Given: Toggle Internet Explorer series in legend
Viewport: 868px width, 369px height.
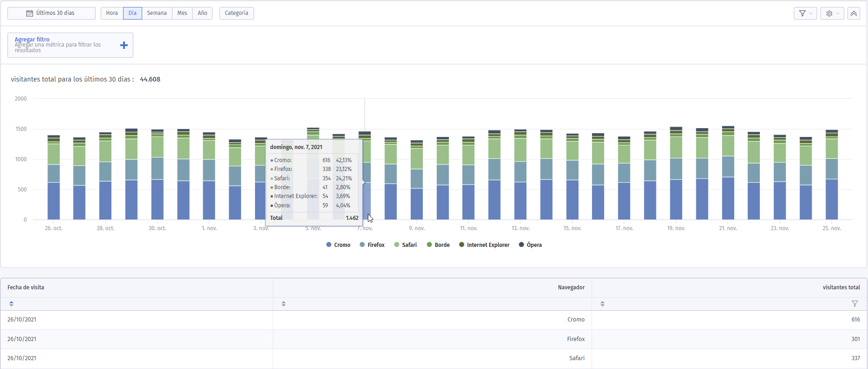Looking at the screenshot, I should point(484,245).
